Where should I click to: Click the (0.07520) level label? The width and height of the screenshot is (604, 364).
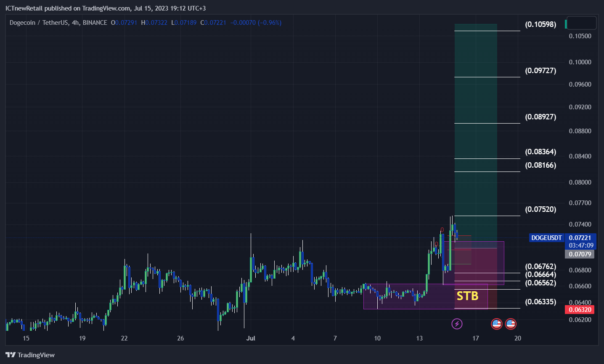coord(540,209)
